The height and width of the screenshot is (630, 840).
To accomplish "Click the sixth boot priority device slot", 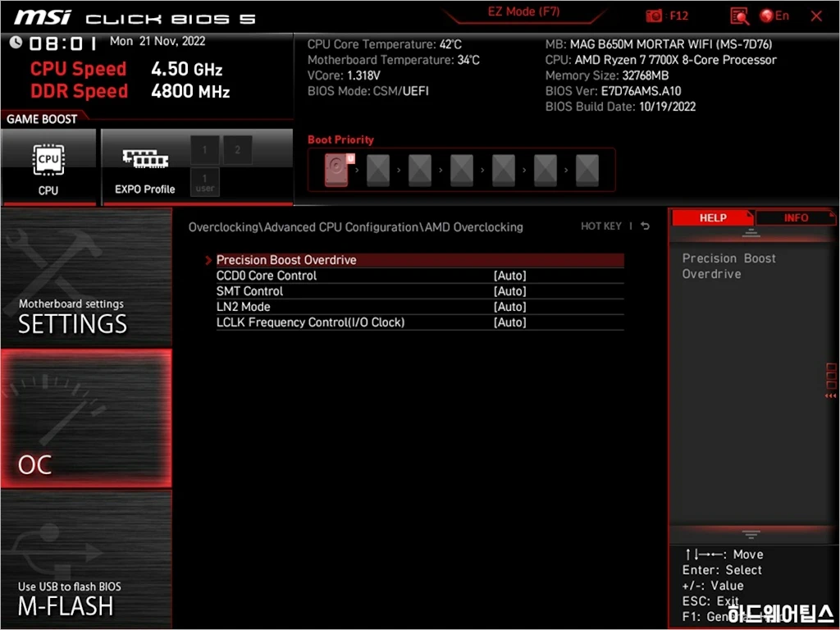I will [546, 171].
